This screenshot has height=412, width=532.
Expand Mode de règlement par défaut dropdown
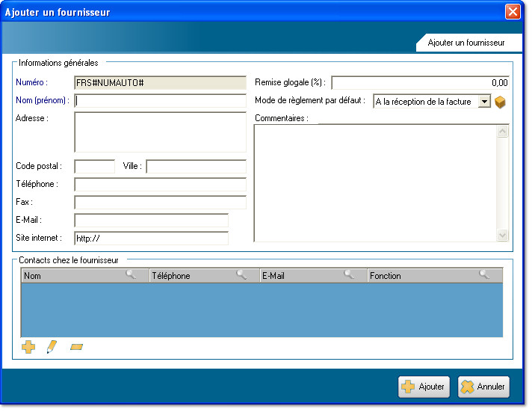484,102
